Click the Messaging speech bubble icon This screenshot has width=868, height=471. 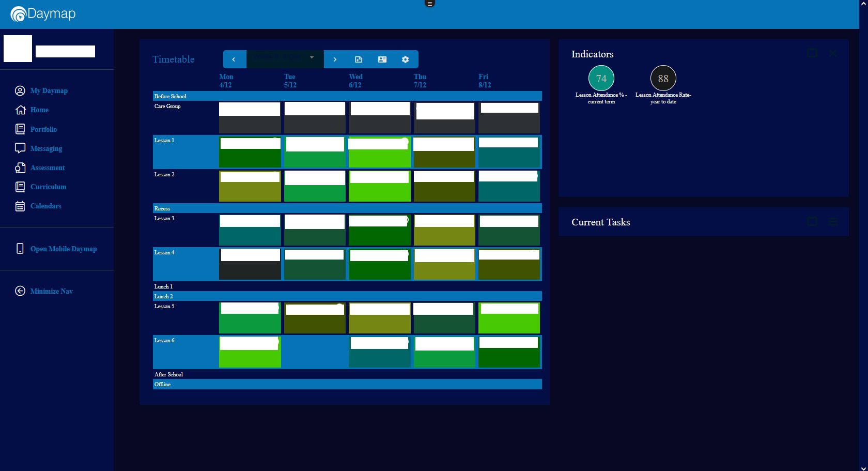20,148
